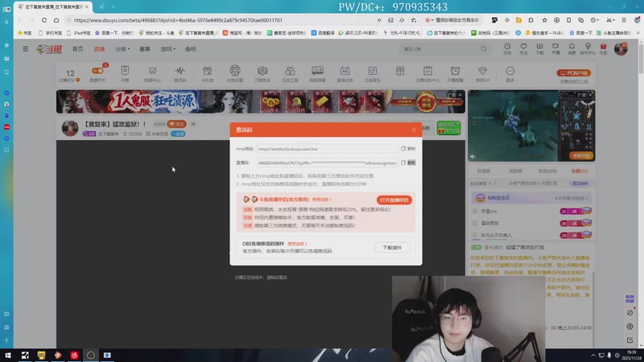This screenshot has width=644, height=362.
Task: Expand the 更多 more options icon
Action: 510,74
